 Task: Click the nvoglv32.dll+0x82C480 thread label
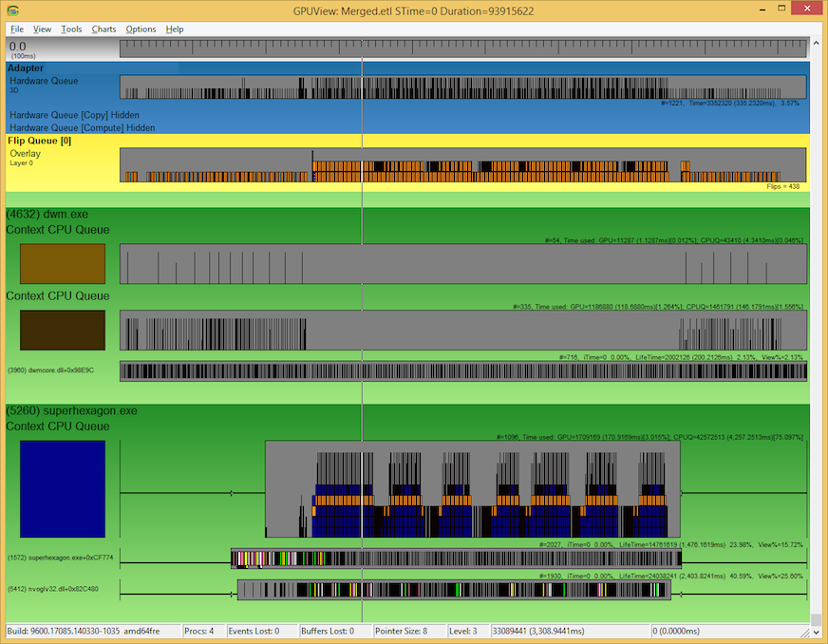(x=53, y=589)
